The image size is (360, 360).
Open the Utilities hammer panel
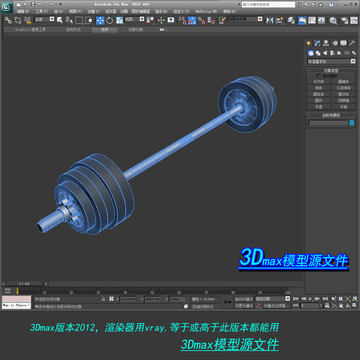[x=352, y=43]
